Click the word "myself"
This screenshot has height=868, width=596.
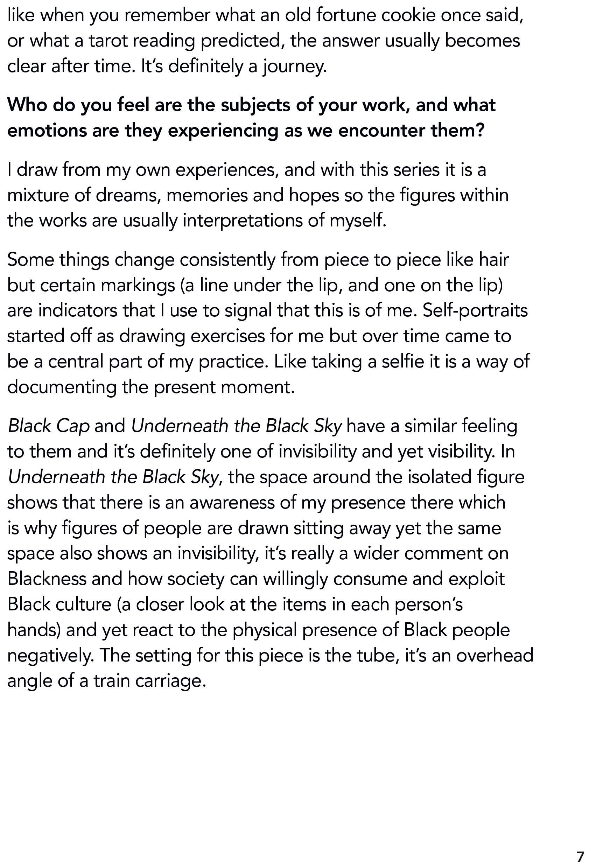click(x=357, y=221)
